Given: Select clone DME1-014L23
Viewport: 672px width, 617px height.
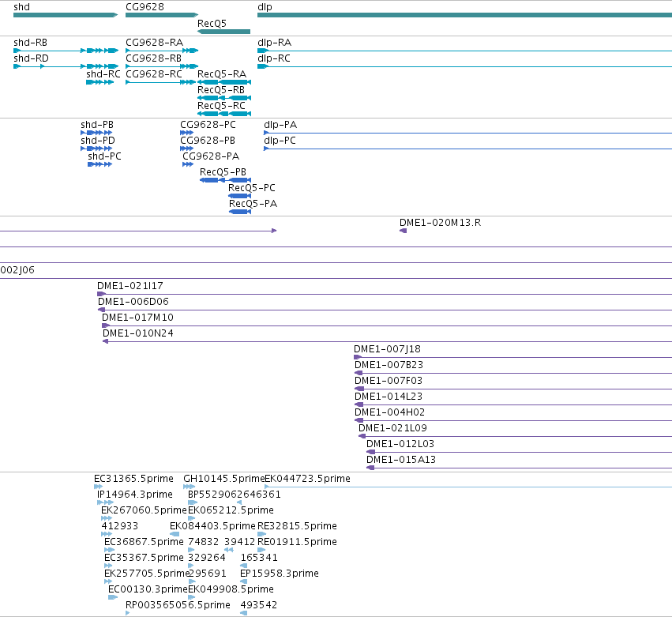Looking at the screenshot, I should 513,404.
